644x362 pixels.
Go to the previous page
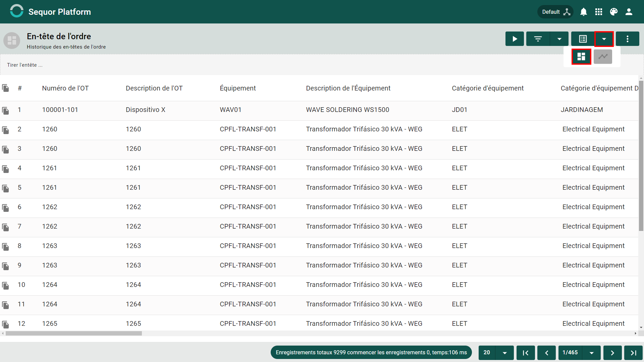click(546, 353)
